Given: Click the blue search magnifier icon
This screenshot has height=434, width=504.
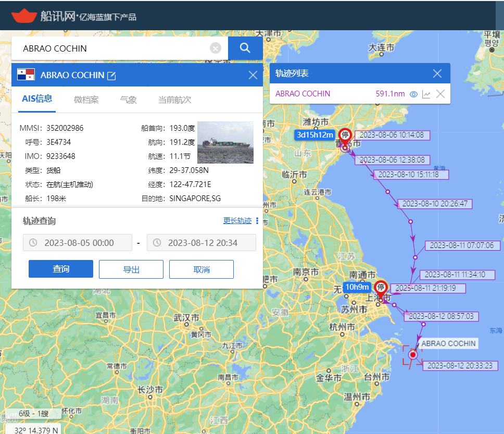Looking at the screenshot, I should (x=245, y=48).
